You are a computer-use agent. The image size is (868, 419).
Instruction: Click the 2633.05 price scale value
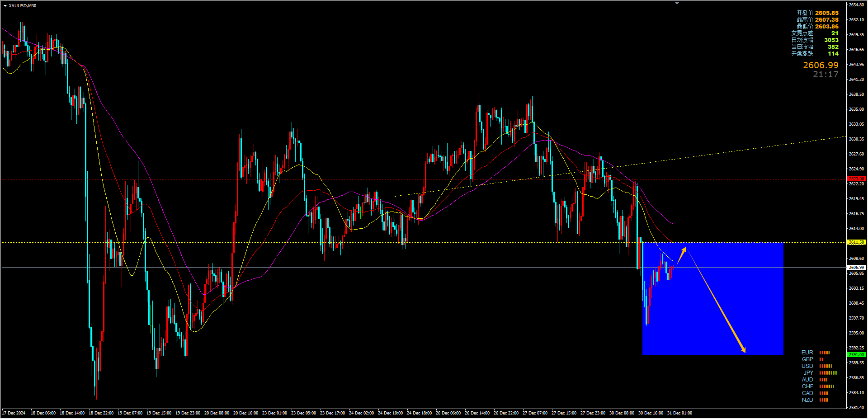coord(856,124)
